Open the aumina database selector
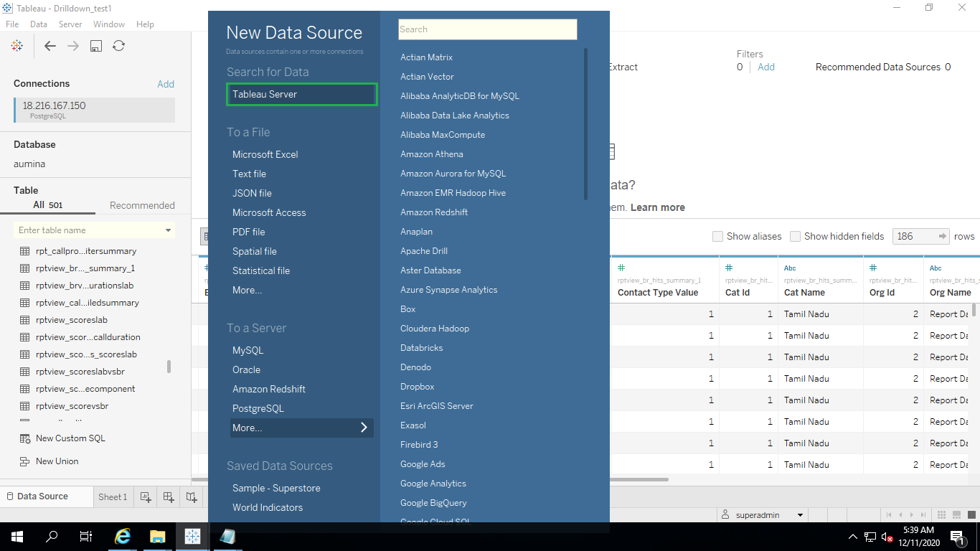980x551 pixels. (x=29, y=164)
